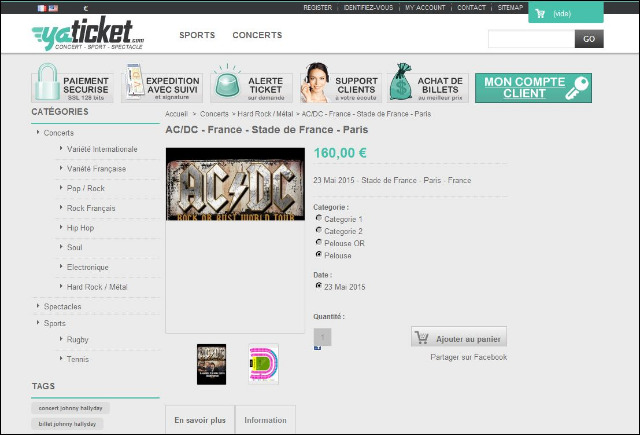Click Accueil in the breadcrumb
This screenshot has height=435, width=640.
[x=176, y=114]
